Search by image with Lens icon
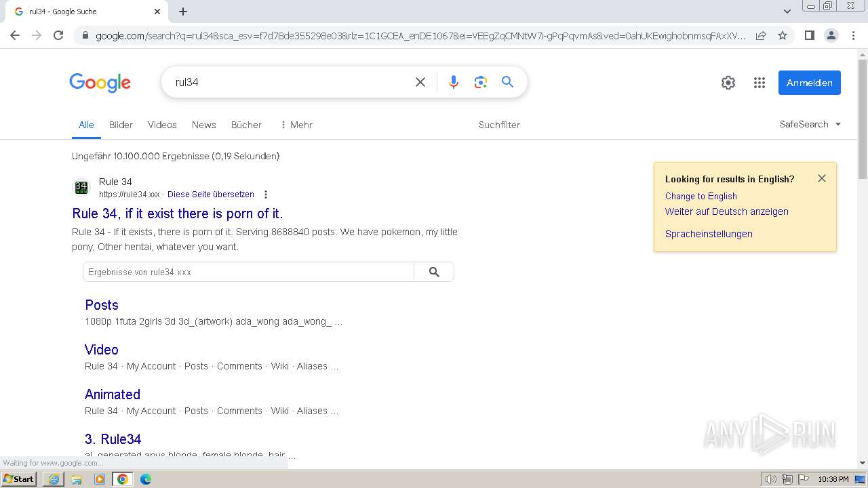The image size is (868, 488). pyautogui.click(x=481, y=82)
